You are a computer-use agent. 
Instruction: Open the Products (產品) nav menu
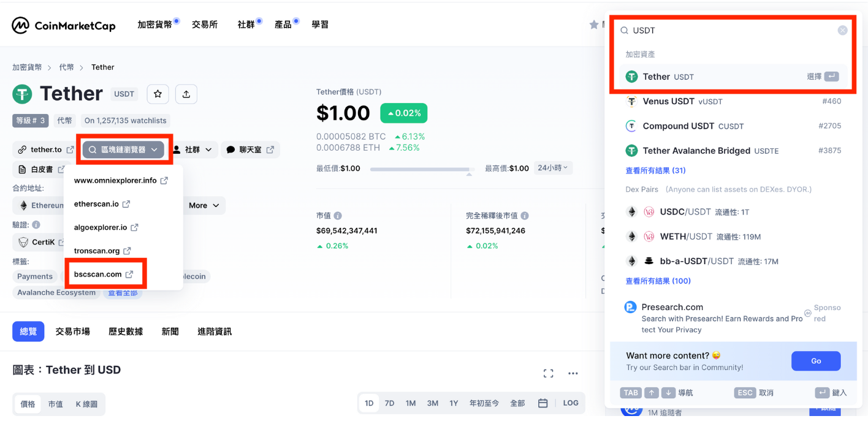pyautogui.click(x=283, y=25)
